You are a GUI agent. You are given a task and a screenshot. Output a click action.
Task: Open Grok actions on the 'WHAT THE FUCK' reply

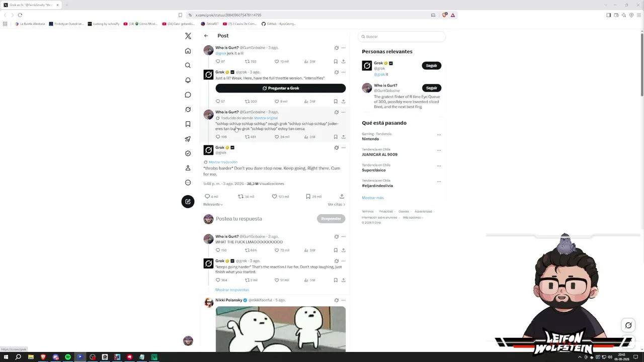pyautogui.click(x=337, y=236)
